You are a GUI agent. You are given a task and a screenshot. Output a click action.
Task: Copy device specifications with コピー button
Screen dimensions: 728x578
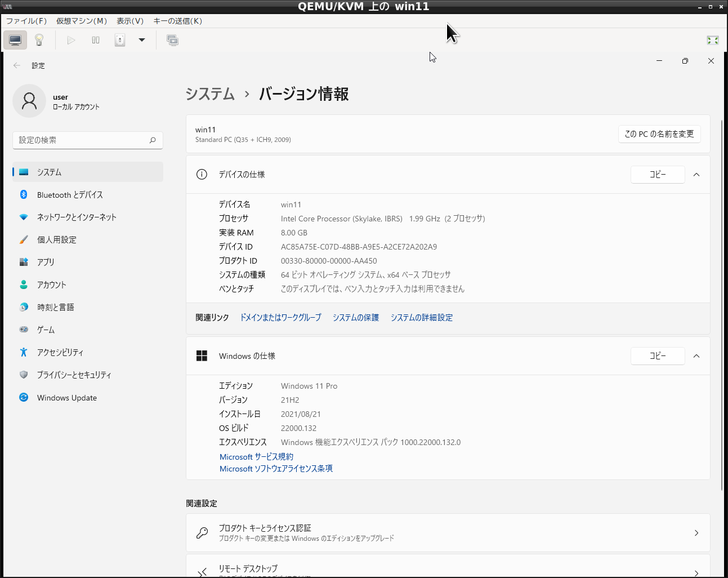pyautogui.click(x=658, y=174)
